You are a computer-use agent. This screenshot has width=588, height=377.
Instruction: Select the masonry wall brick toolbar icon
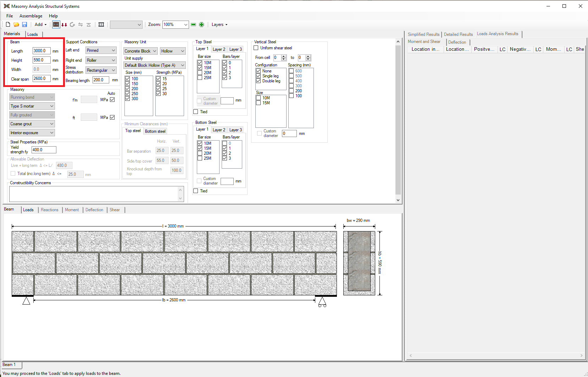coord(56,24)
